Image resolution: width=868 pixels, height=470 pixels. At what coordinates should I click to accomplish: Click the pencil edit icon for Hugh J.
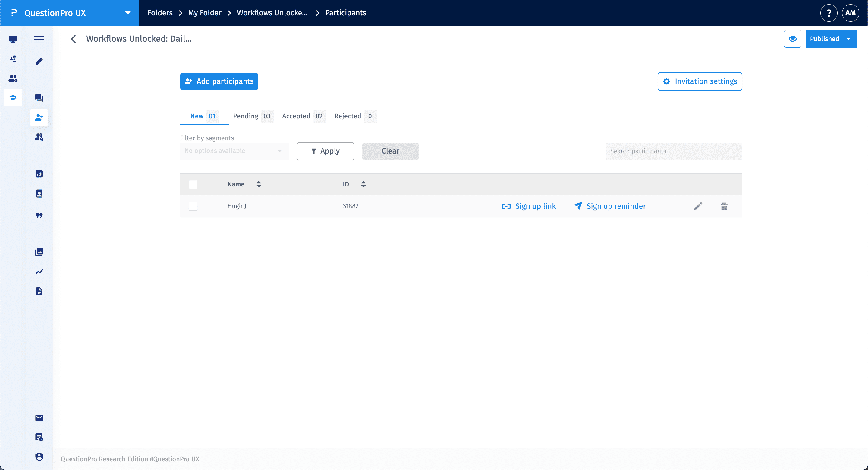click(x=698, y=206)
